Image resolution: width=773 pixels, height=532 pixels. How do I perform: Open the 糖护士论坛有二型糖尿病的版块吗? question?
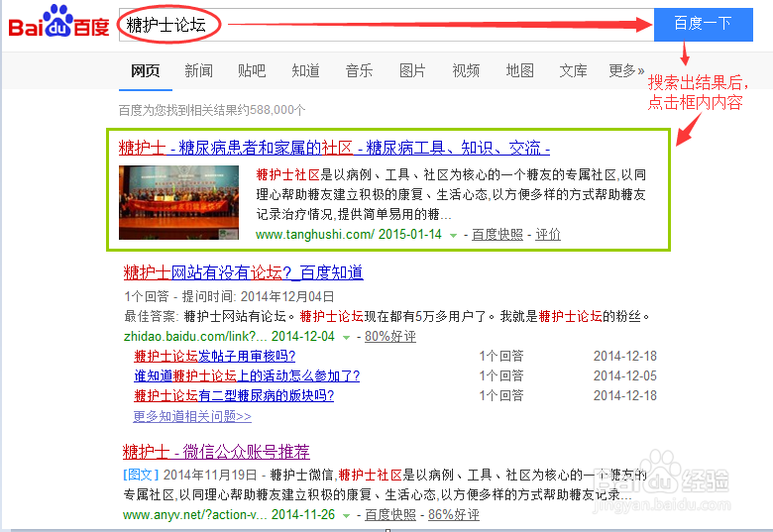[234, 395]
